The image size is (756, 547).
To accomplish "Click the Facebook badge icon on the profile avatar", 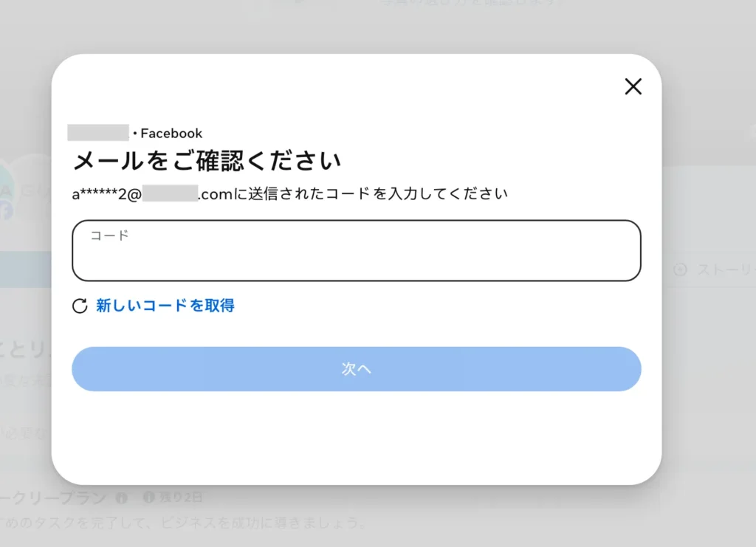I will [6, 211].
